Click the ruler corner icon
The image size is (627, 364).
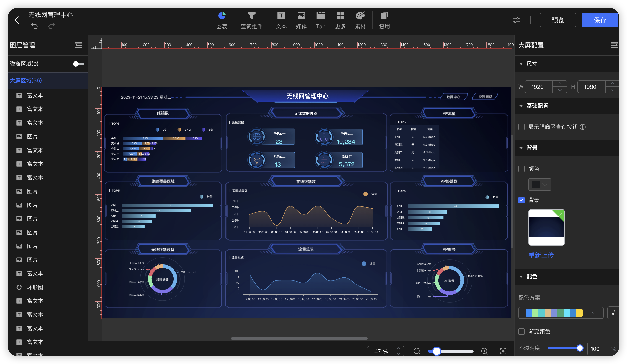click(96, 43)
